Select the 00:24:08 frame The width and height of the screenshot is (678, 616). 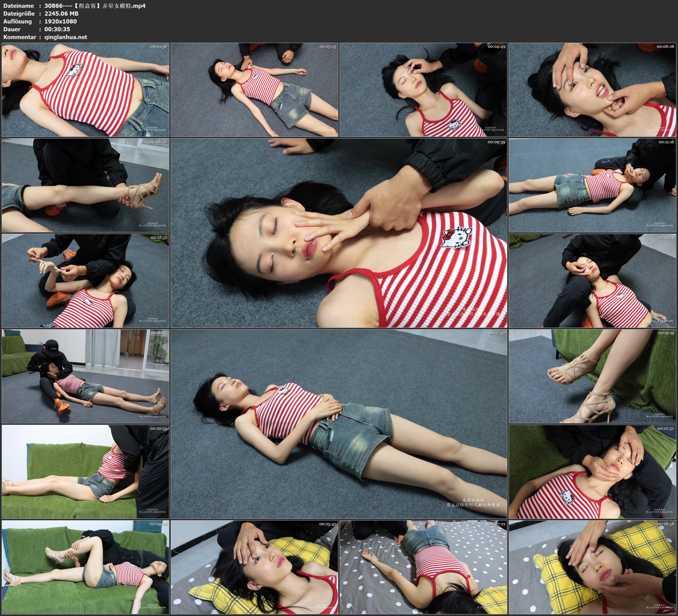point(85,567)
